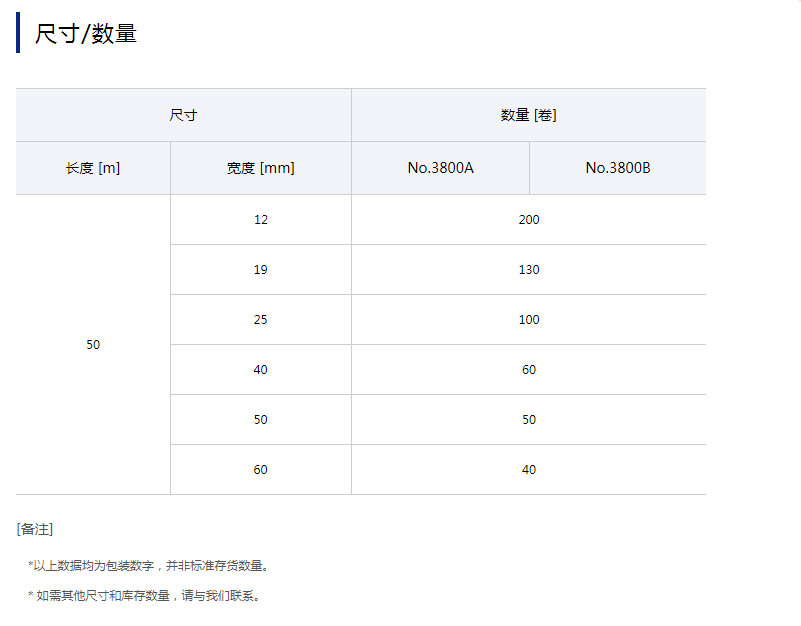Click width 60 cell in the last row
Screen dimensions: 801x626
260,470
